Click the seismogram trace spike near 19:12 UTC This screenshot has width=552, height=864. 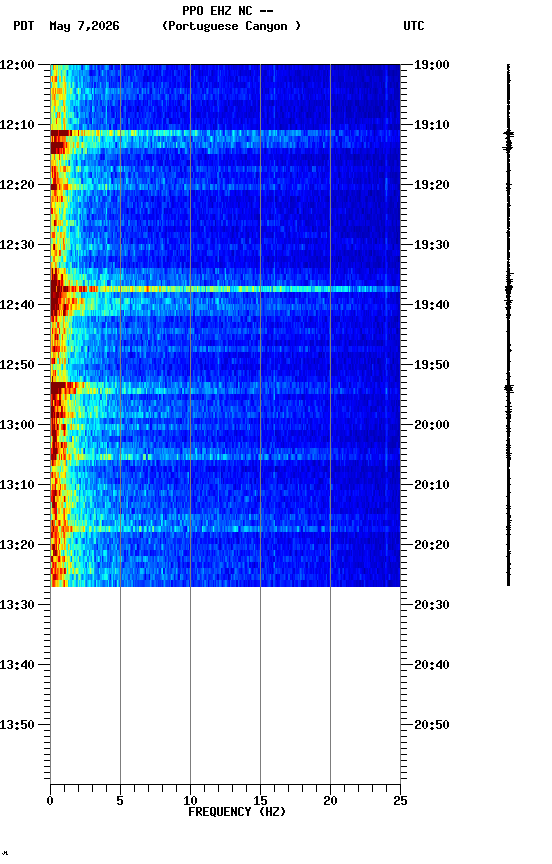(x=508, y=134)
